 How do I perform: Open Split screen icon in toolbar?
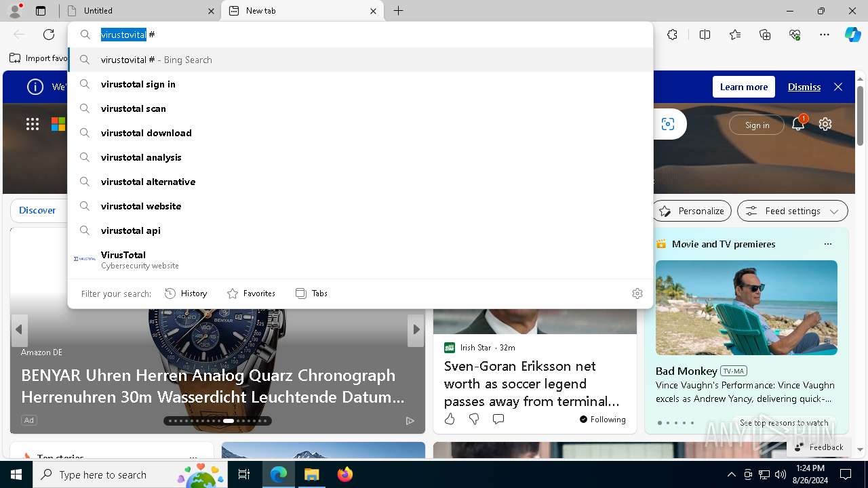705,35
